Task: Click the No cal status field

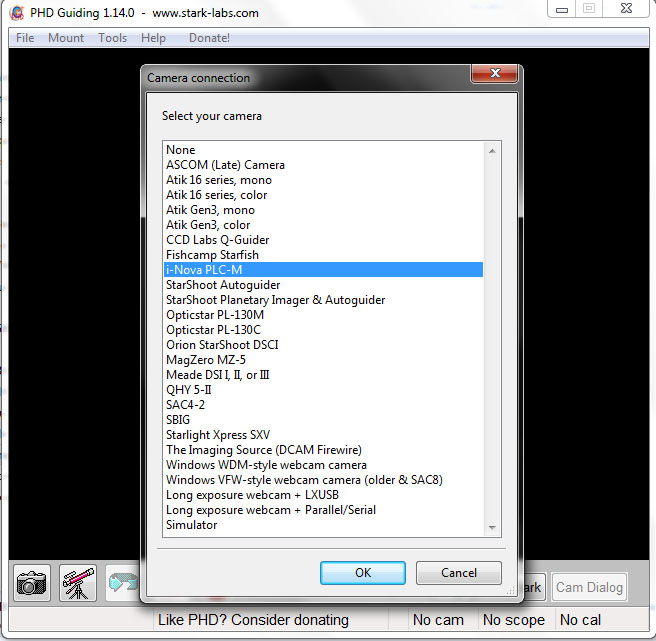Action: coord(602,620)
